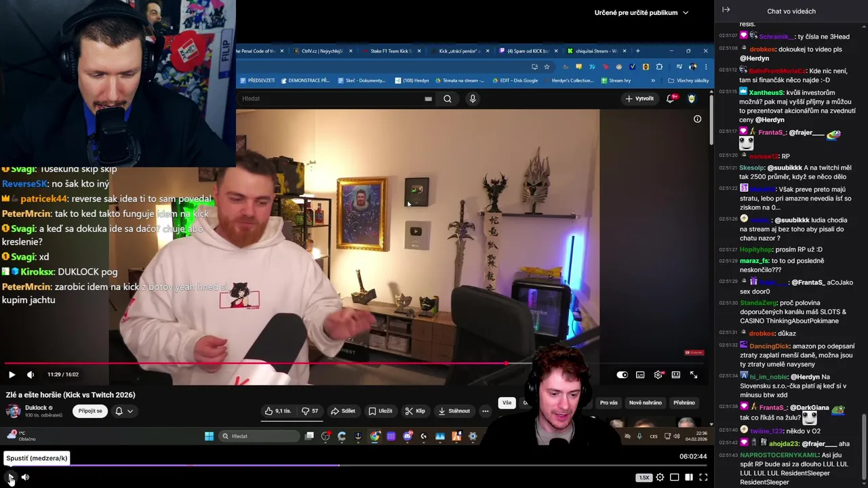Image resolution: width=868 pixels, height=488 pixels.
Task: Mute the outer video player volume
Action: coord(25,477)
